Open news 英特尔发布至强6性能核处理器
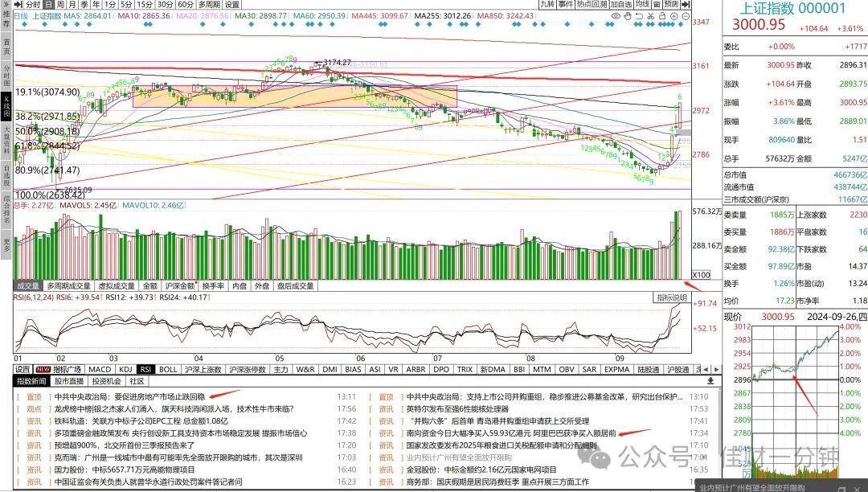This screenshot has height=492, width=868. [457, 409]
